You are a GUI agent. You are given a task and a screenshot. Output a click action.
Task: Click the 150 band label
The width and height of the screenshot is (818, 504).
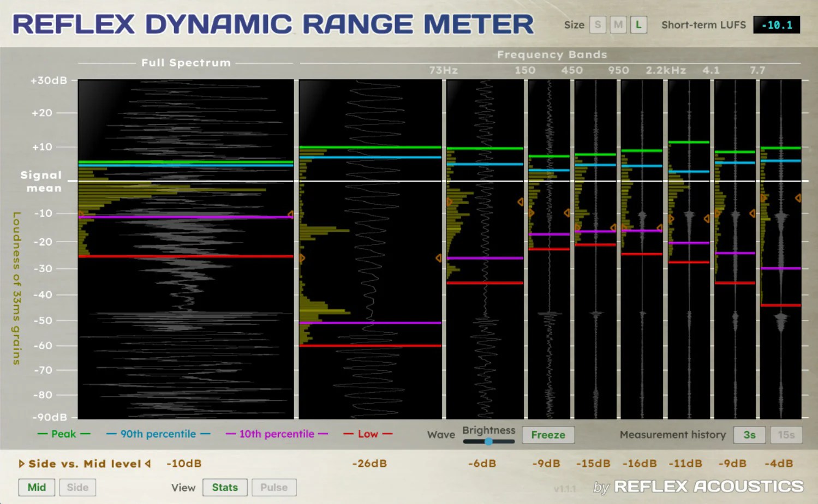[x=525, y=70]
